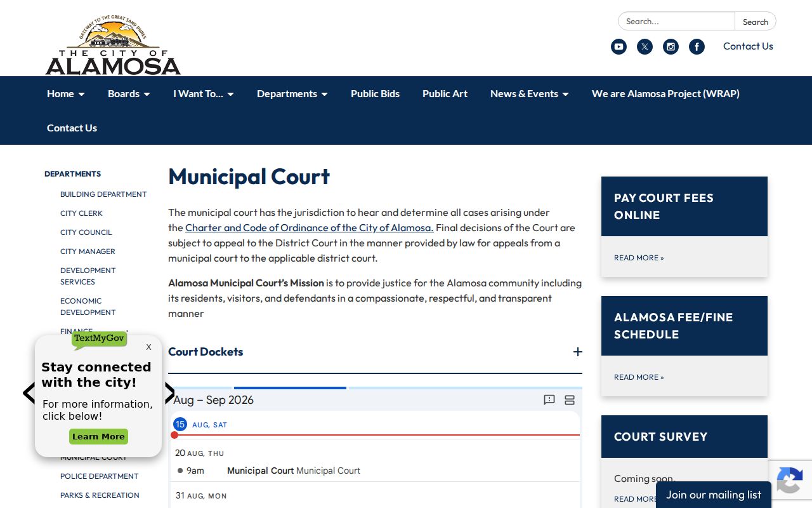Open Development Services in the sidebar
This screenshot has height=508, width=812.
tap(88, 276)
